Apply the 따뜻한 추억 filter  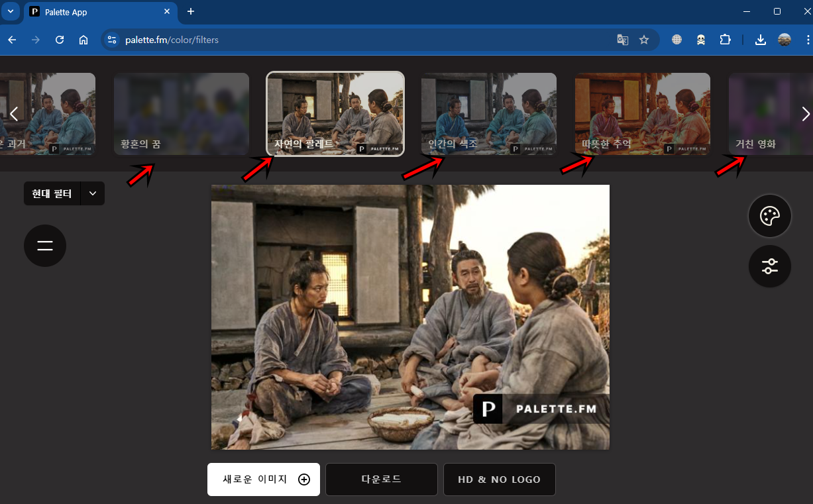(643, 114)
